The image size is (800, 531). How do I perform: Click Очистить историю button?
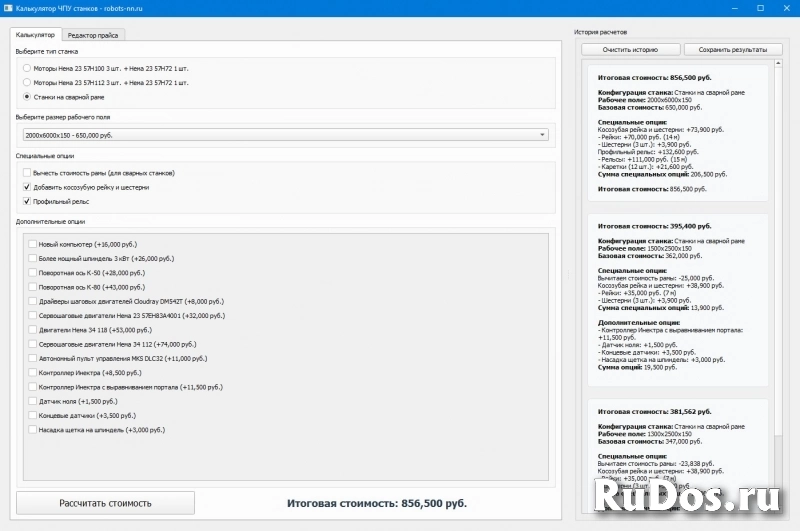(x=630, y=49)
